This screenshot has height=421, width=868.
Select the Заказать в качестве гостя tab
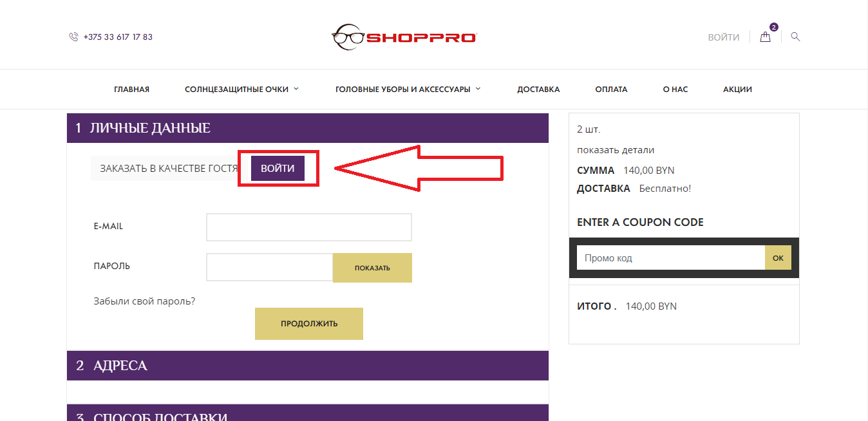pyautogui.click(x=169, y=168)
